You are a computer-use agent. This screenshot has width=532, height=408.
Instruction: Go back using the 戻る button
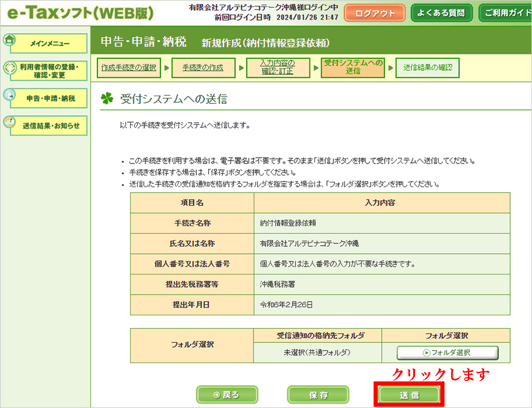coord(226,395)
